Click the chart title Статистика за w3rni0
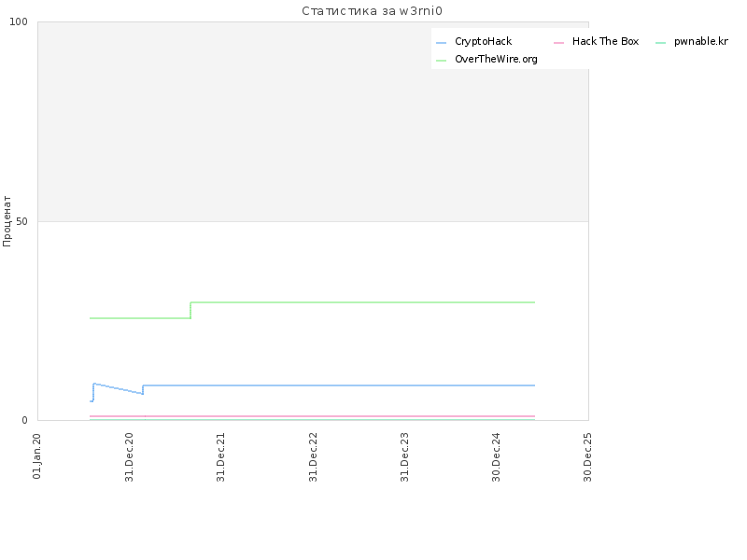The height and width of the screenshot is (560, 747). click(x=372, y=11)
